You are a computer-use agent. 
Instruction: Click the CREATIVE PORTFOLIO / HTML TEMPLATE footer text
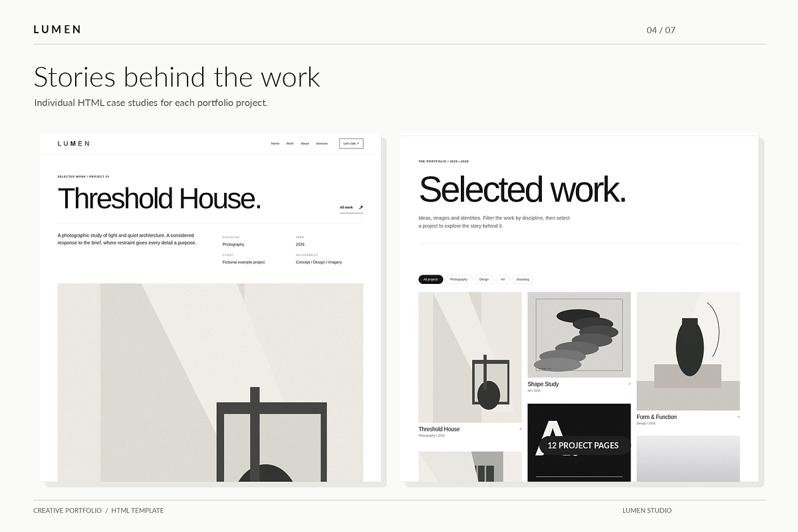pos(98,511)
